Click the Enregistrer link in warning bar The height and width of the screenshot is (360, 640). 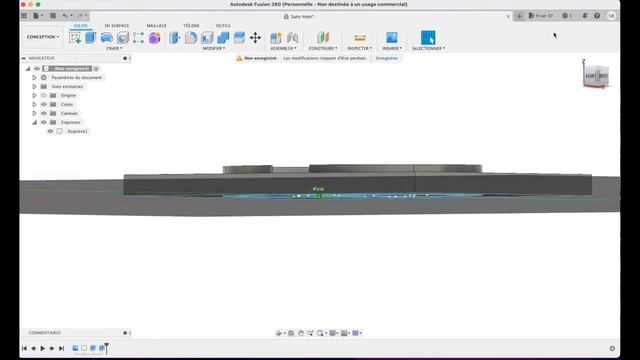[x=387, y=58]
